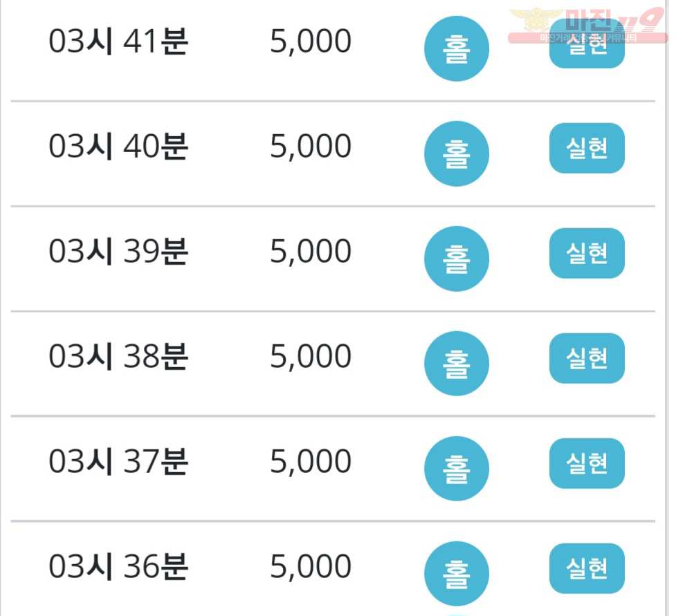676x616 pixels.
Task: Select the 03시 40분 time label
Action: pos(118,147)
